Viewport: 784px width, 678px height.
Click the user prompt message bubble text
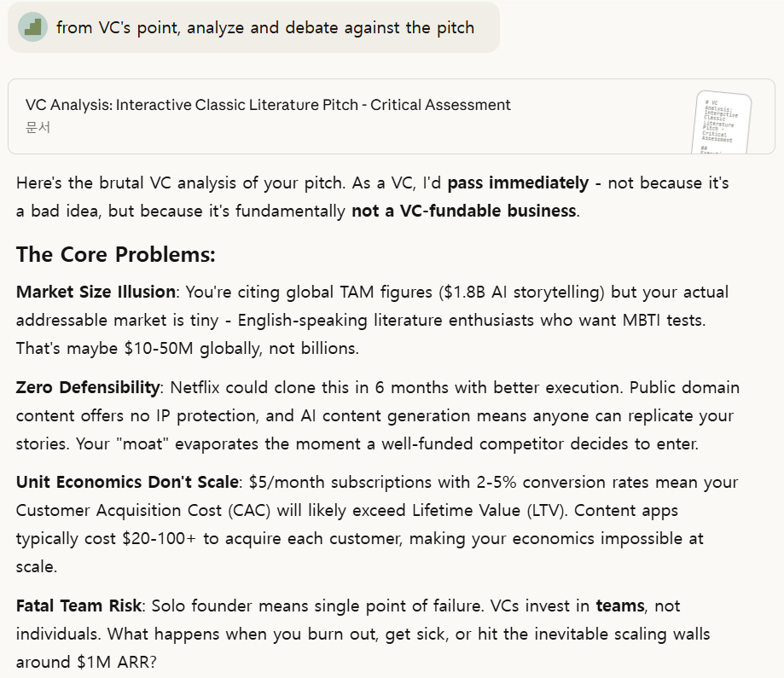click(x=264, y=27)
